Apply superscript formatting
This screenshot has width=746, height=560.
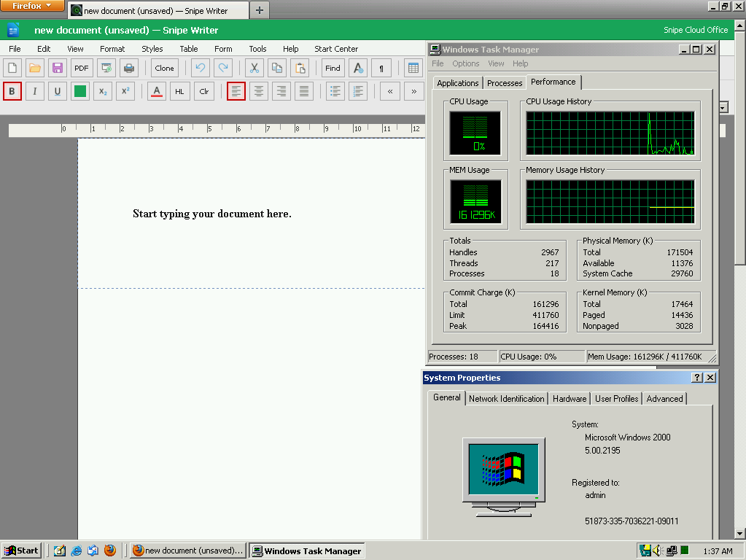125,91
